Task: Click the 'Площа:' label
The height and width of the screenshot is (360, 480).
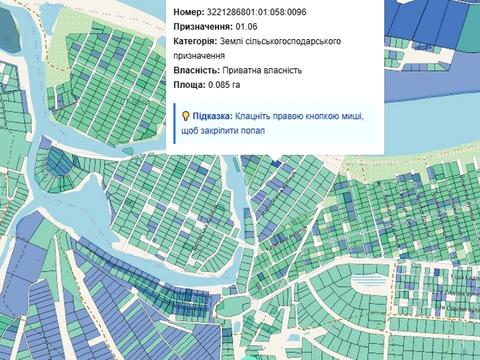Action: coord(189,85)
